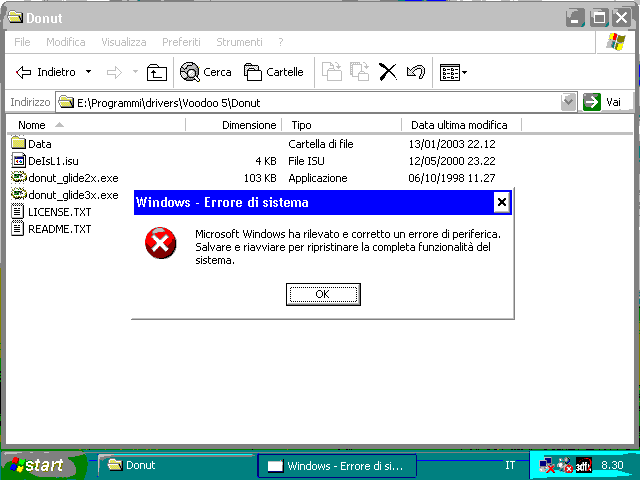The width and height of the screenshot is (640, 480).
Task: Open the File menu
Action: pyautogui.click(x=22, y=42)
